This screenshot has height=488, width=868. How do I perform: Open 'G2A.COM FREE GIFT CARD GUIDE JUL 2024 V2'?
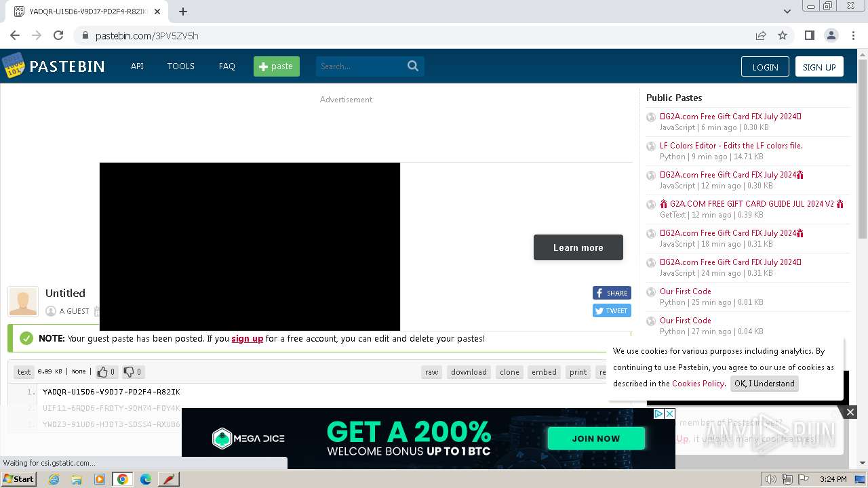[x=752, y=203]
